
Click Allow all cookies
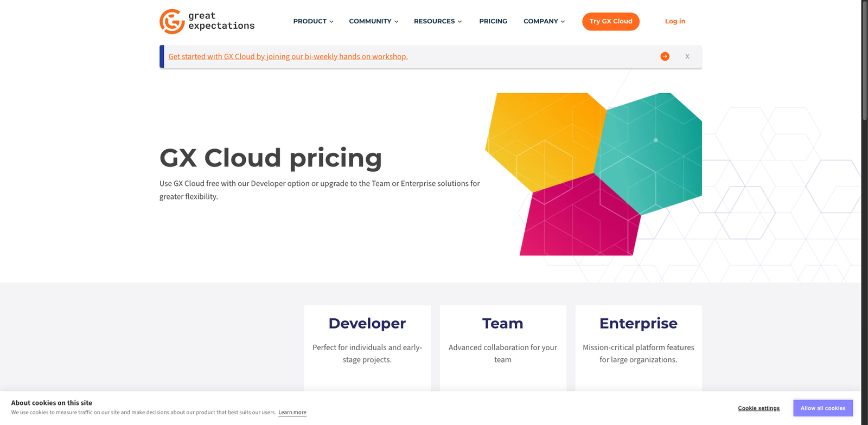823,408
